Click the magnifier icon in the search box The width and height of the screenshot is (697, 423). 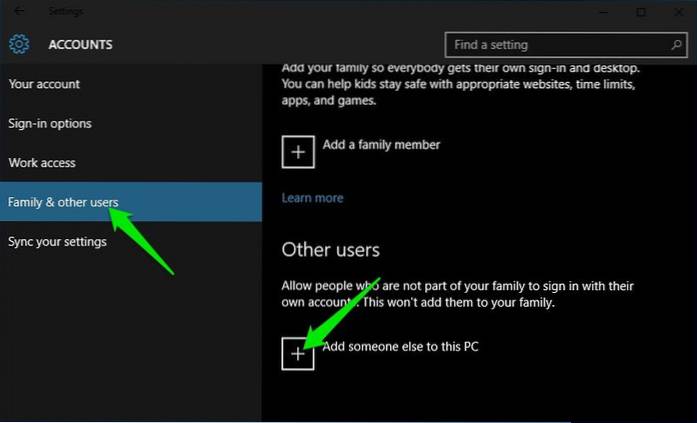(x=677, y=45)
